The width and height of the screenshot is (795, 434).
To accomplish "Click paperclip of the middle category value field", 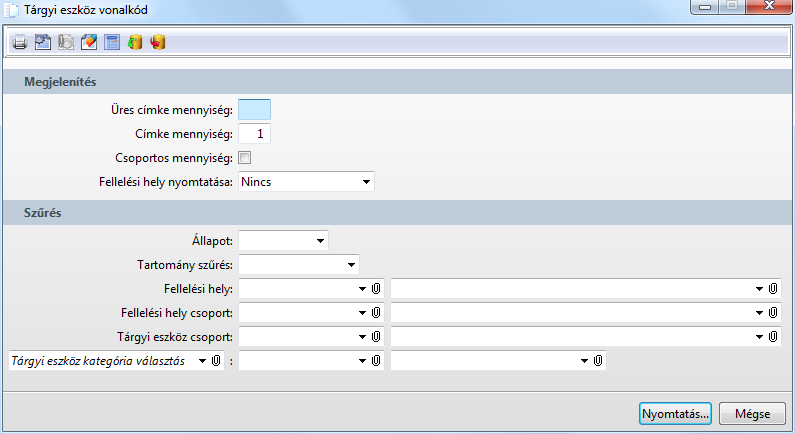I will [x=376, y=360].
